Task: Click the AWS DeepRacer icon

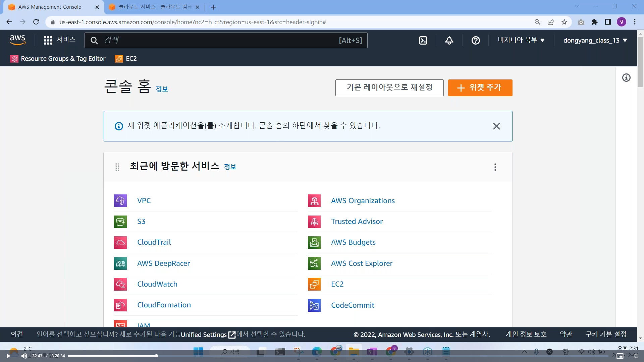Action: click(120, 263)
